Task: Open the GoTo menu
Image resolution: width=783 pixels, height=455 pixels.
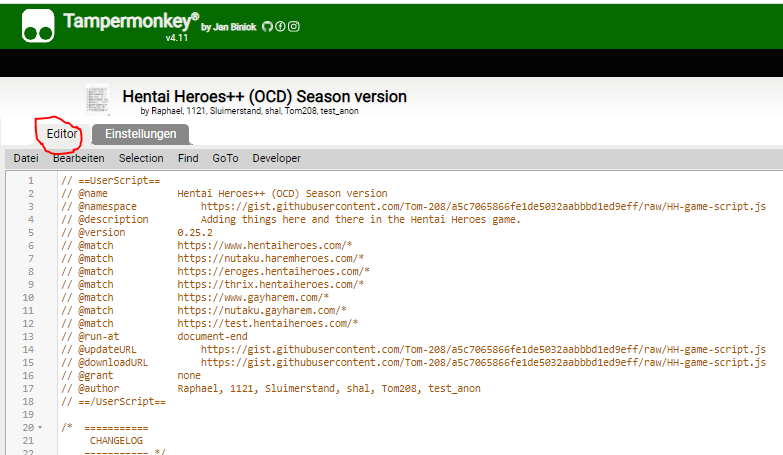Action: tap(225, 158)
